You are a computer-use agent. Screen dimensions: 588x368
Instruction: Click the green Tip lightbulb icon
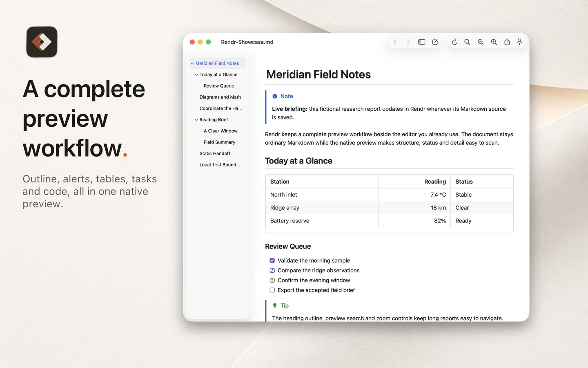pos(275,305)
